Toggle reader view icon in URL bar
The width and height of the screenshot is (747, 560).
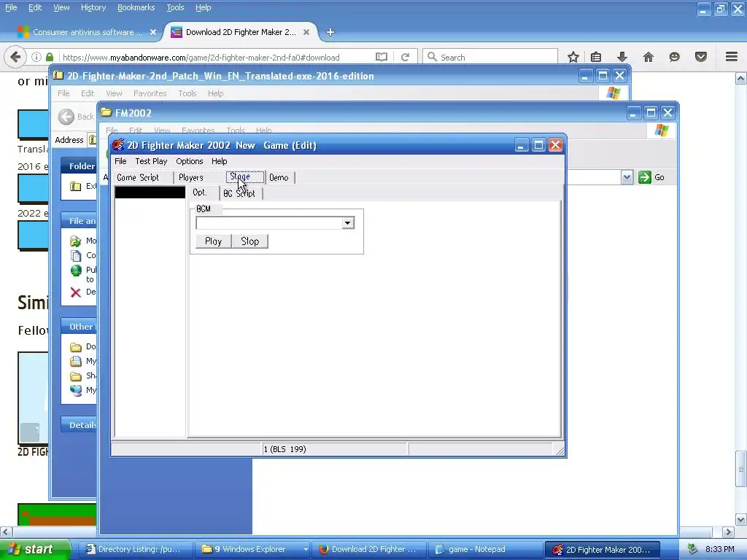tap(381, 57)
